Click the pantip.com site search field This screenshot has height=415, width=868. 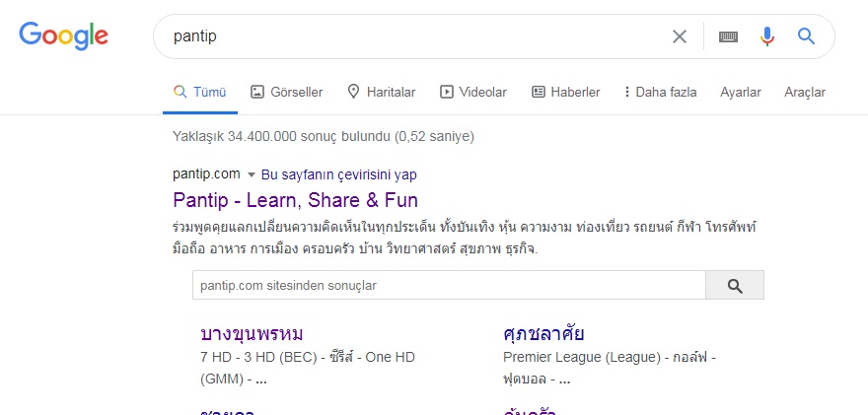[x=449, y=285]
